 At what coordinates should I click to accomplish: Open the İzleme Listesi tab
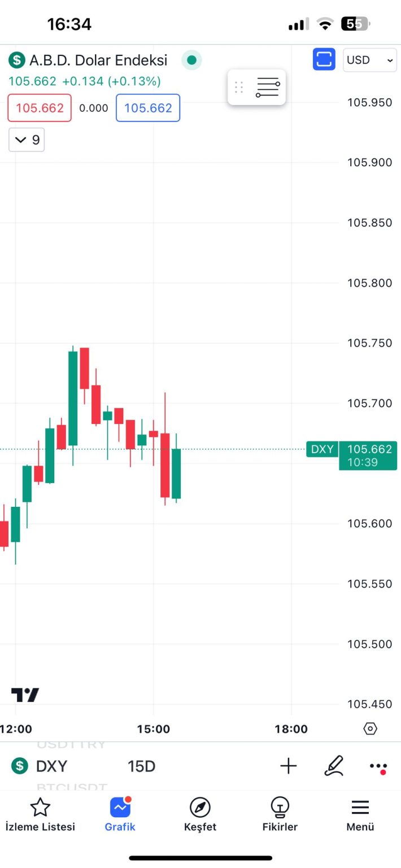pyautogui.click(x=40, y=815)
